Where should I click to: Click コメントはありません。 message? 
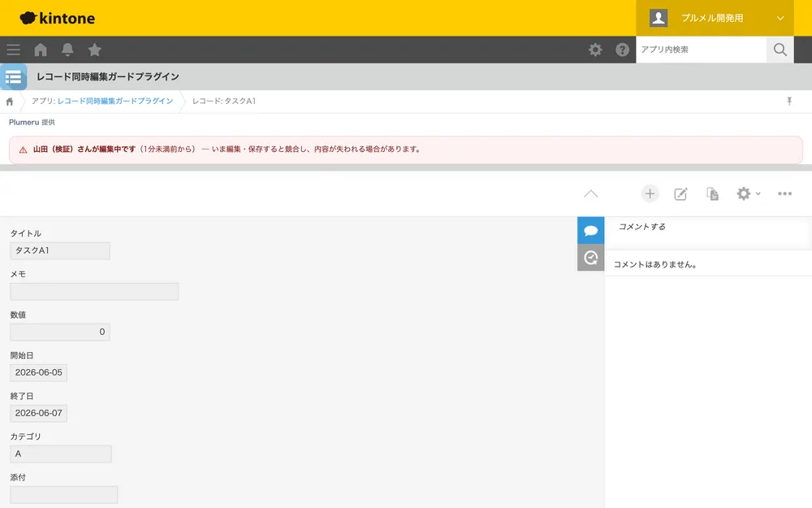click(x=655, y=264)
